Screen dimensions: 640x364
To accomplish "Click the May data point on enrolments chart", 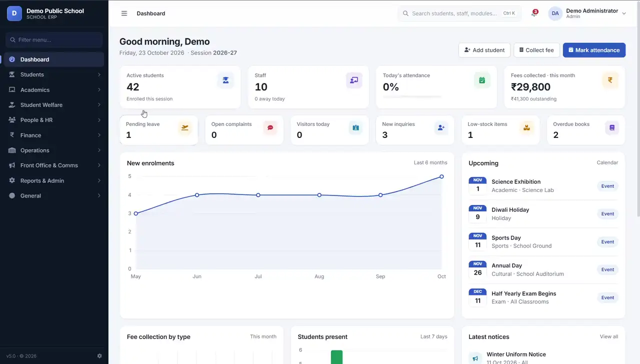I will (136, 213).
